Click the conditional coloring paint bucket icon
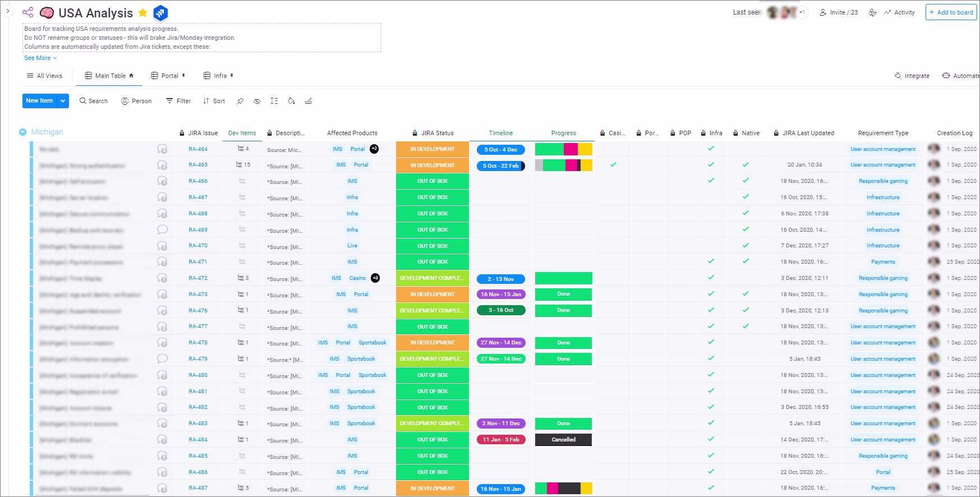The height and width of the screenshot is (497, 980). click(x=291, y=101)
